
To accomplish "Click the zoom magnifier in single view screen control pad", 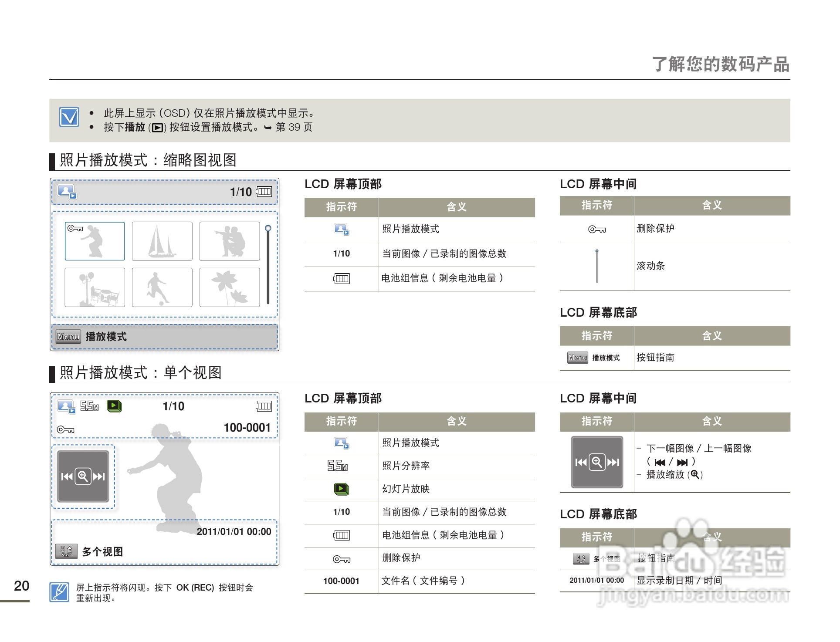I will [83, 476].
